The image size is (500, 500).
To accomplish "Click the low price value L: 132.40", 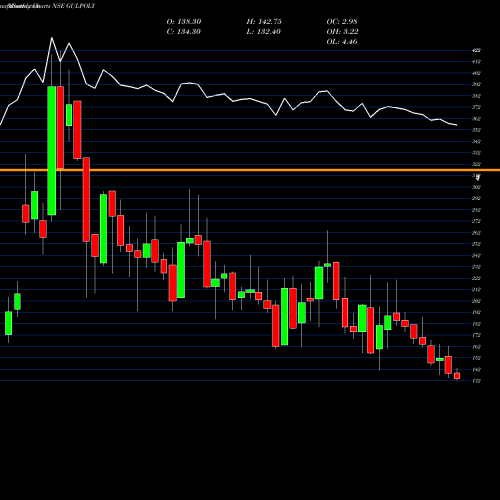I will click(x=264, y=32).
